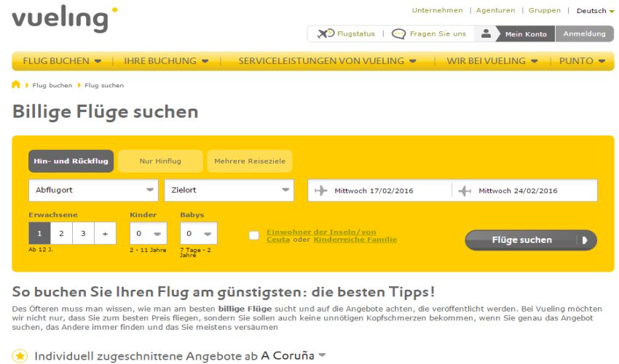The width and height of the screenshot is (619, 364).
Task: Open the Deutsch language selector
Action: click(x=595, y=11)
